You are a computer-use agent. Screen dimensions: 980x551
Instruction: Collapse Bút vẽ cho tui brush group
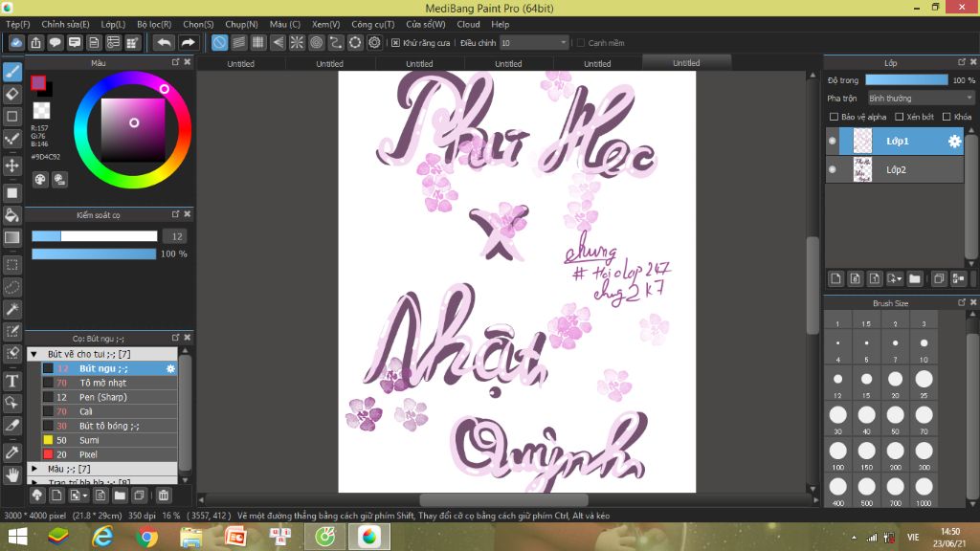(x=34, y=354)
